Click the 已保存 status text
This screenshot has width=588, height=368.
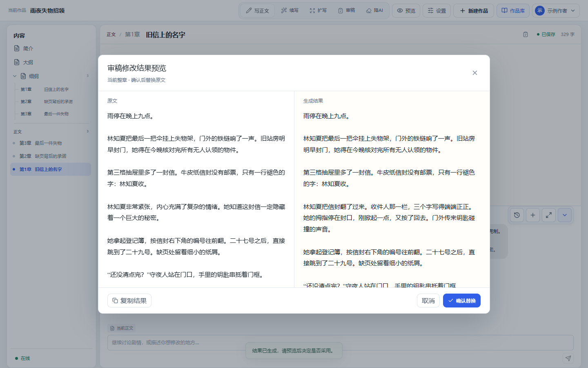[x=546, y=34]
